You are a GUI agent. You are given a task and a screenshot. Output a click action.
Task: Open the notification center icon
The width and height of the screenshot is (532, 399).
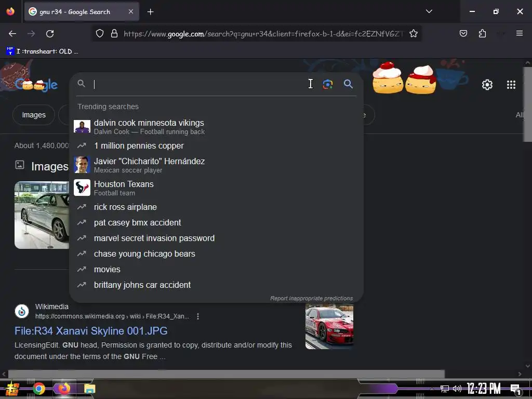click(515, 389)
